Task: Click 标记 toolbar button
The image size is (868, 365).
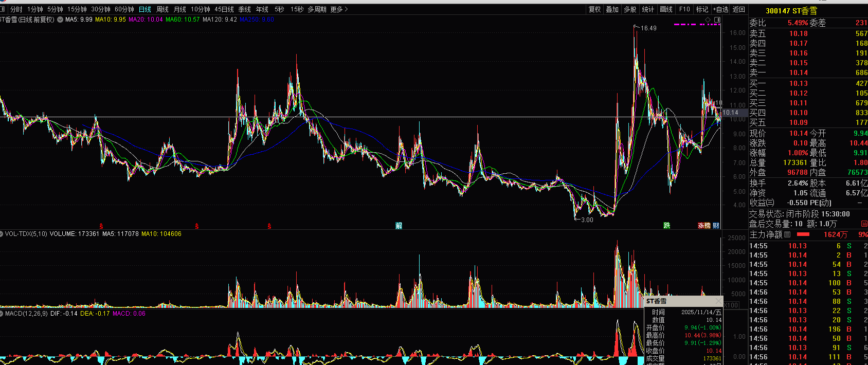Action: (x=702, y=9)
